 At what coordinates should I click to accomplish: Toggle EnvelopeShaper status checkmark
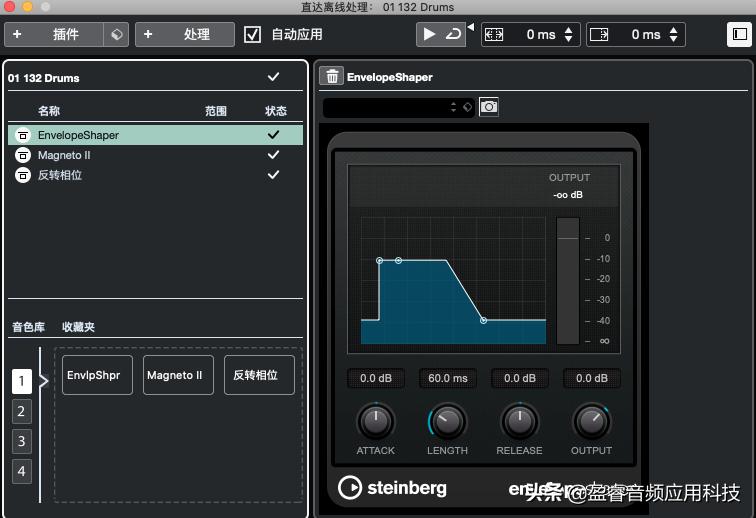pos(273,135)
